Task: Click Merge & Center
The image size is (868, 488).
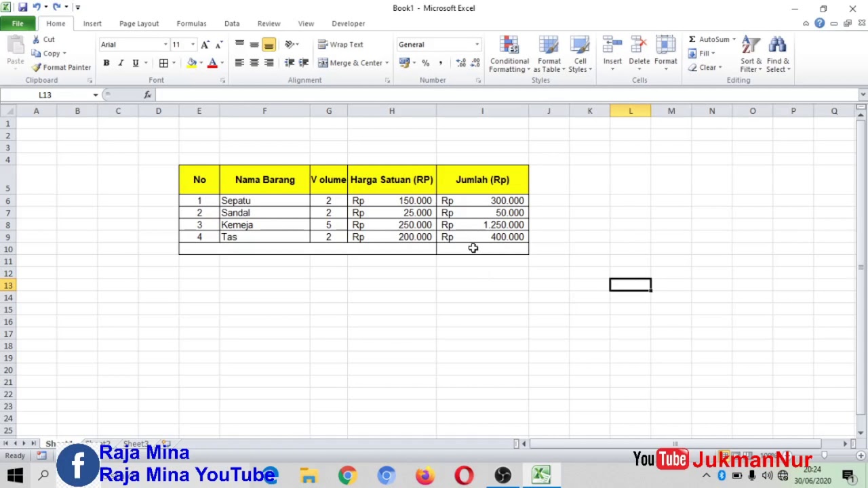Action: point(350,63)
